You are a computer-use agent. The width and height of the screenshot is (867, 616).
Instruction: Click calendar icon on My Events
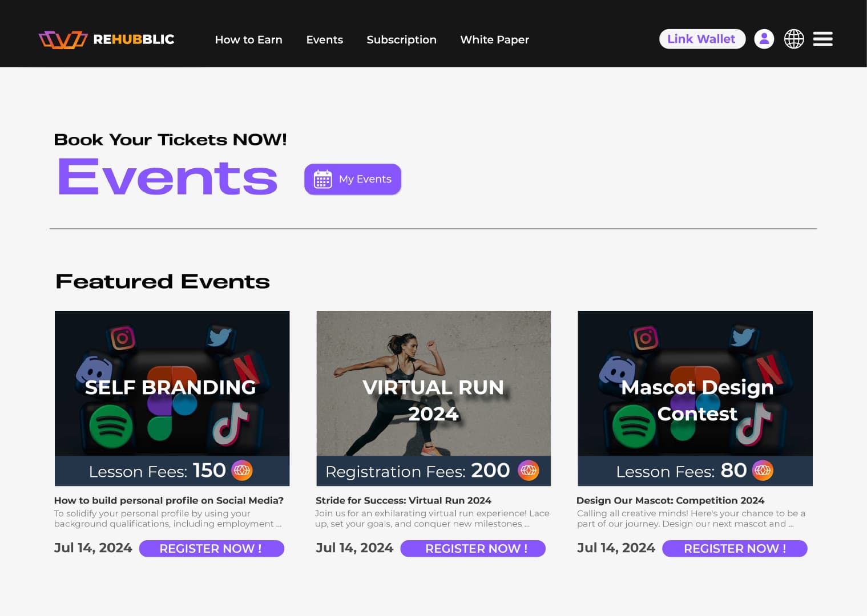(x=322, y=179)
